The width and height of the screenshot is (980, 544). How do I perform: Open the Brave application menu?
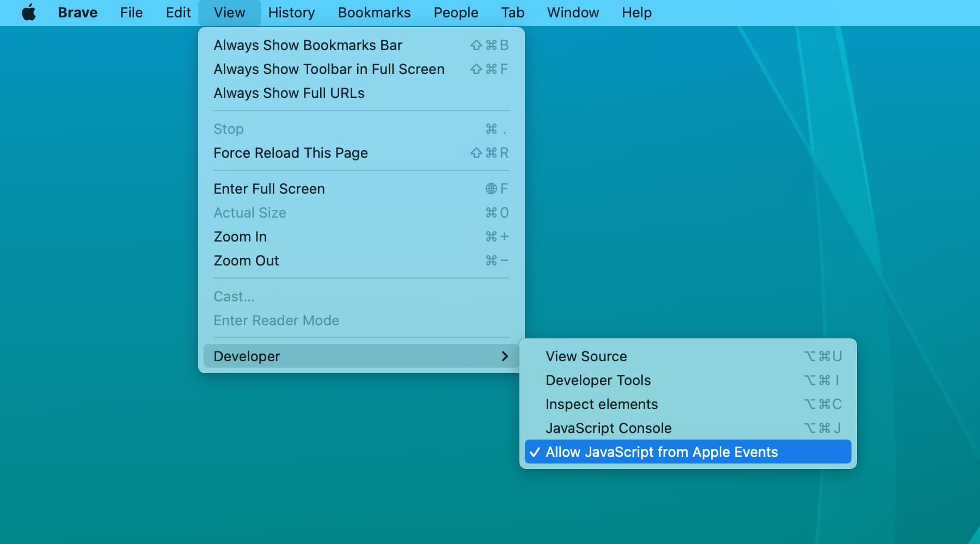click(x=77, y=13)
